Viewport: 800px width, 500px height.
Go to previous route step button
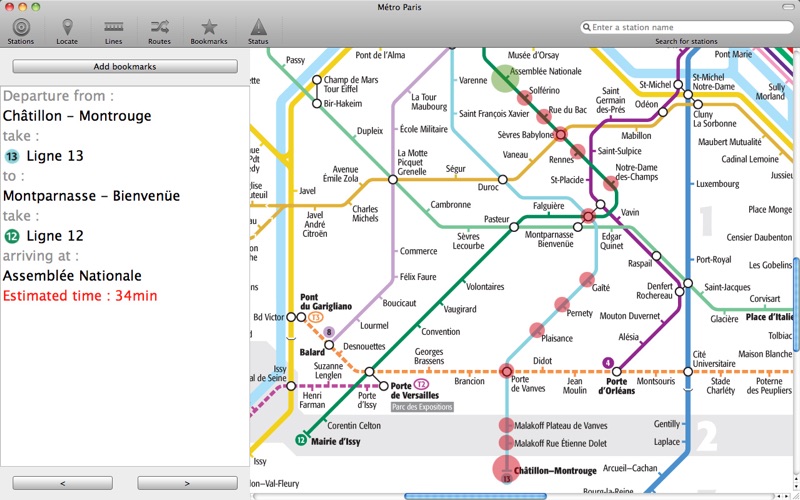coord(63,483)
